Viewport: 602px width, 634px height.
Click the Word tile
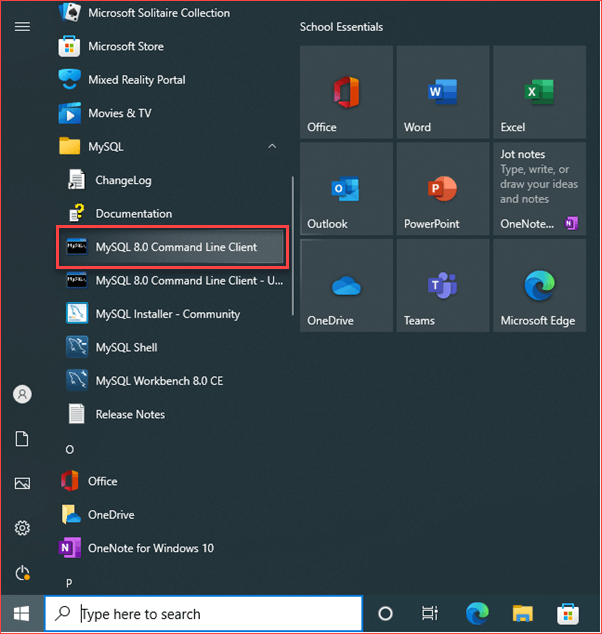442,92
